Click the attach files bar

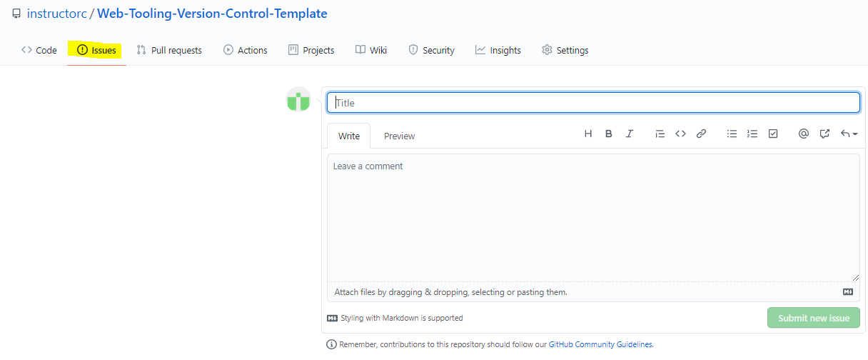pyautogui.click(x=593, y=291)
